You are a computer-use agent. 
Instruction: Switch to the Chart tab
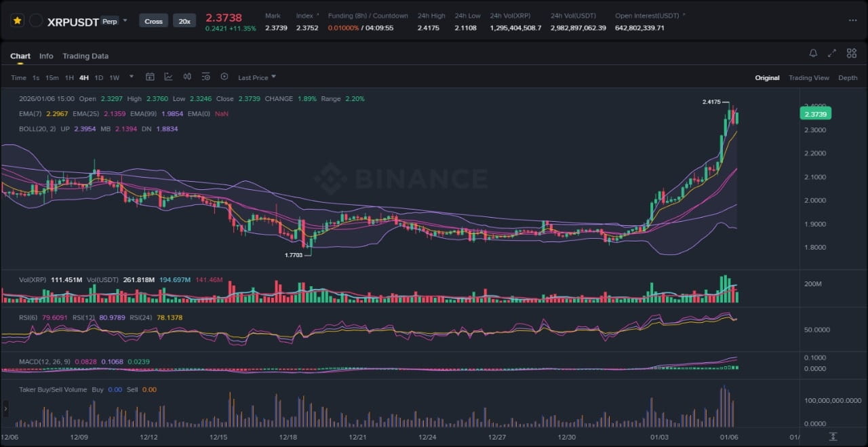point(20,56)
